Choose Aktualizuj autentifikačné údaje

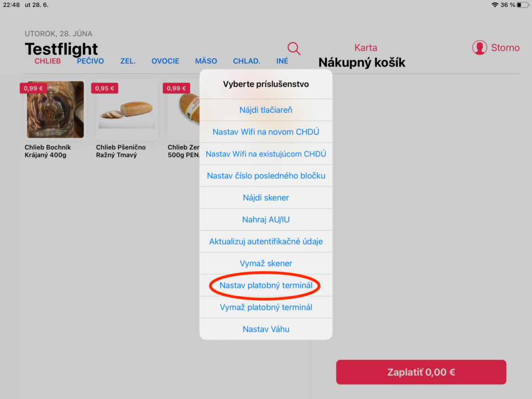click(265, 242)
